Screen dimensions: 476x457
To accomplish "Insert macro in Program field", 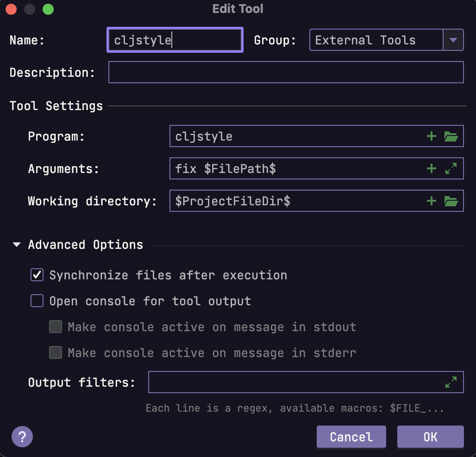I will coord(432,136).
